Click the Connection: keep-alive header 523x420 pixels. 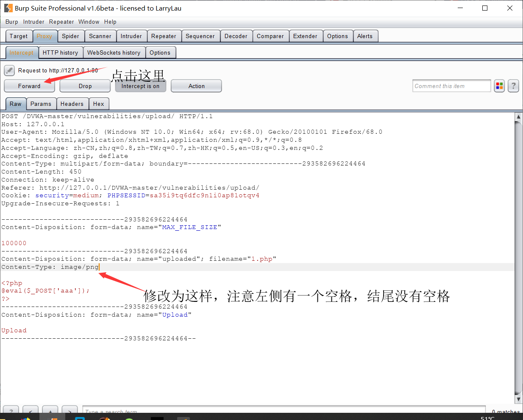(48, 180)
